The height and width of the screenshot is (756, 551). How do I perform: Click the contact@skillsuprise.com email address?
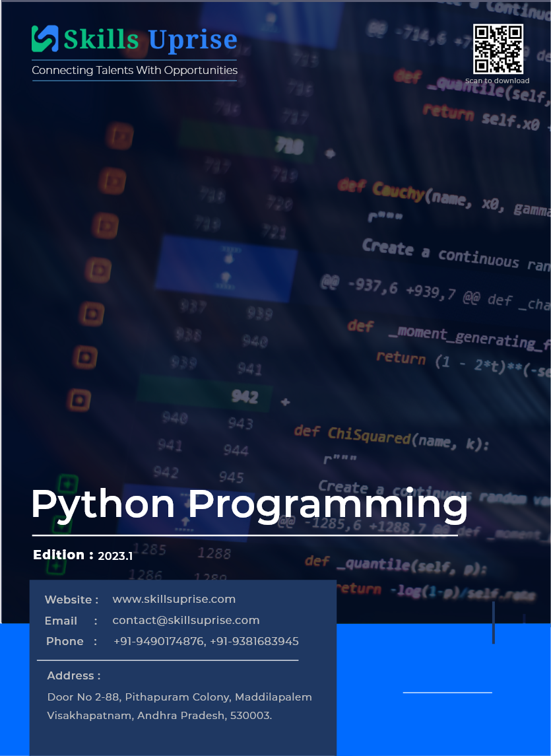tap(185, 621)
